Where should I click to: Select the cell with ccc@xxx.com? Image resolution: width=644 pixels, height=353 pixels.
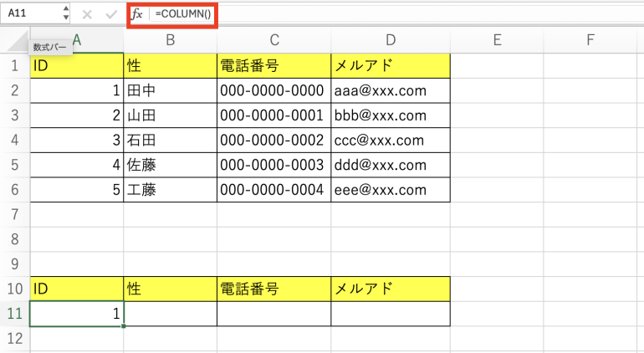coord(391,141)
